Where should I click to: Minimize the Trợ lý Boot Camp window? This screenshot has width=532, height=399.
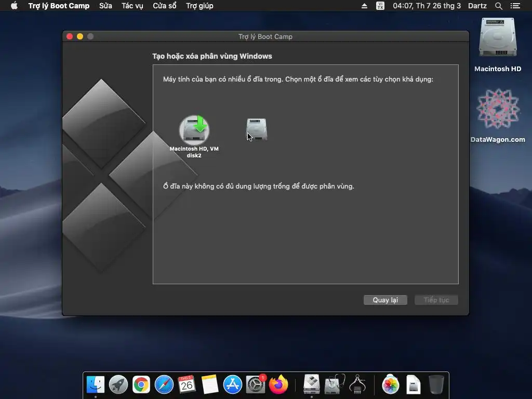point(80,36)
